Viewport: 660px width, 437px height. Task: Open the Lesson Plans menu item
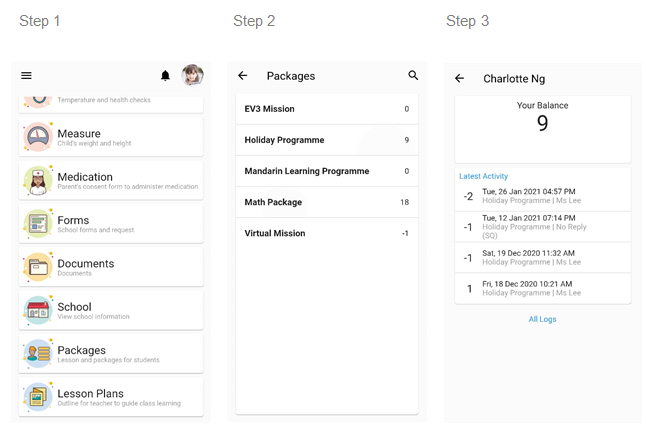coord(111,397)
